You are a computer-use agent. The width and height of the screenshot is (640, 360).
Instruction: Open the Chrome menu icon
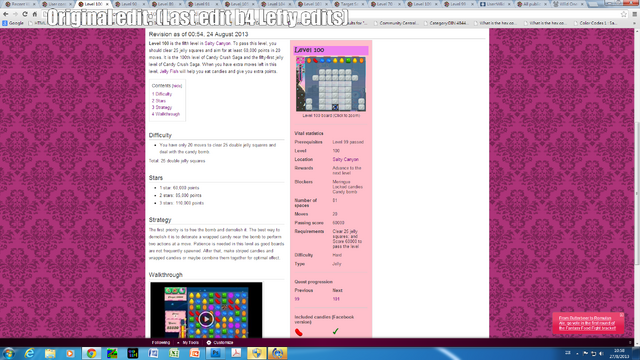635,14
